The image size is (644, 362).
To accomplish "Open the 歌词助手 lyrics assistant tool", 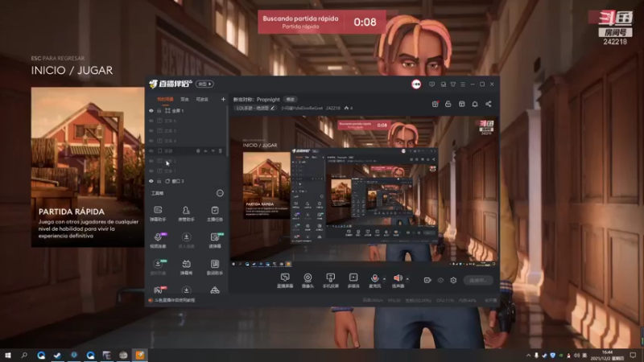I will tap(215, 267).
